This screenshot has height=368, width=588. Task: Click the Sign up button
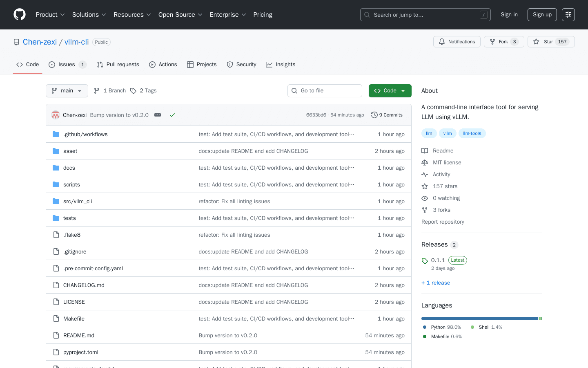pos(542,14)
